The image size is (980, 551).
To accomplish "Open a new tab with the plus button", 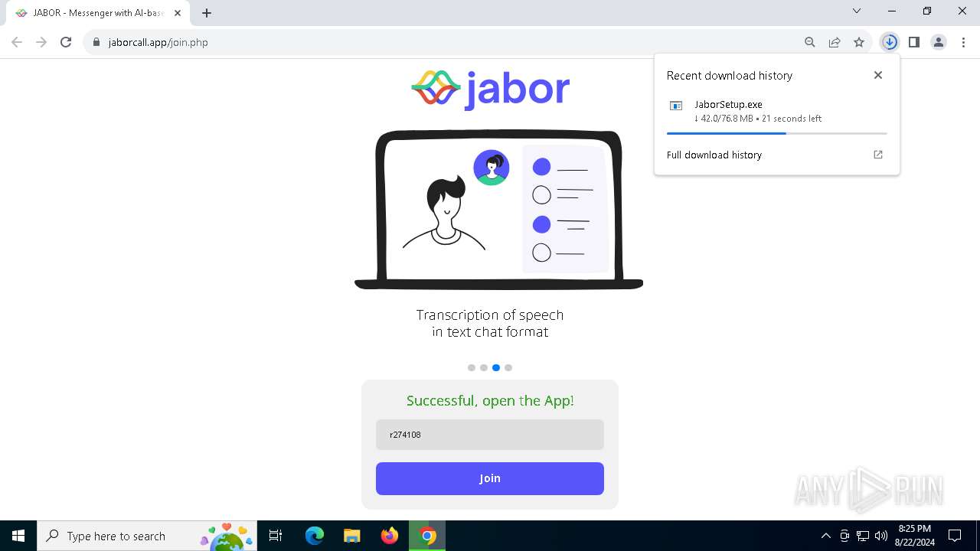I will pos(207,13).
